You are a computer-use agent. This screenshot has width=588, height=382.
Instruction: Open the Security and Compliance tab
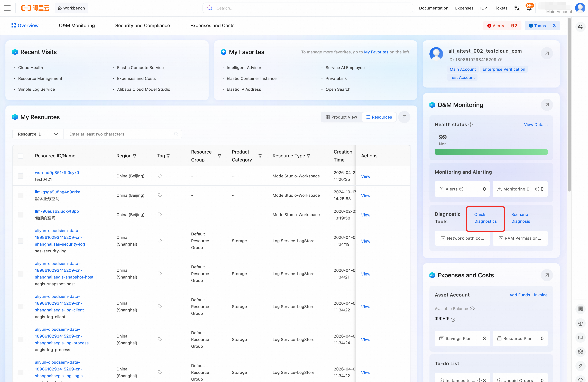[x=143, y=25]
